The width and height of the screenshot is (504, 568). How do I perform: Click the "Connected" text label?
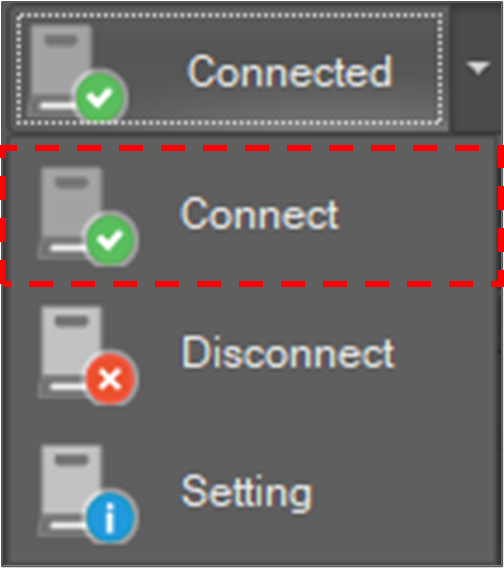290,71
